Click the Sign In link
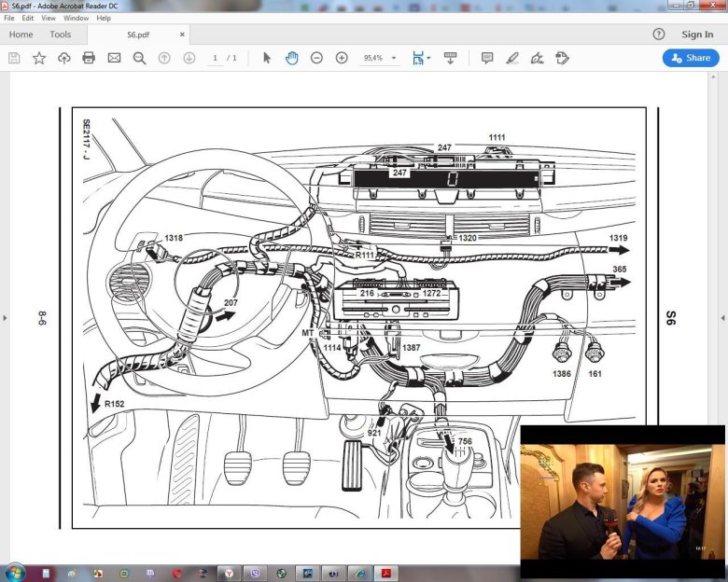 point(697,35)
